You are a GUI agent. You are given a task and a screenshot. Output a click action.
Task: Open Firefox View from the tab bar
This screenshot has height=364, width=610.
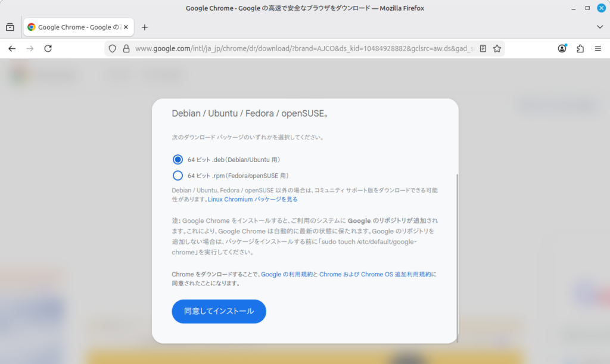[x=10, y=27]
